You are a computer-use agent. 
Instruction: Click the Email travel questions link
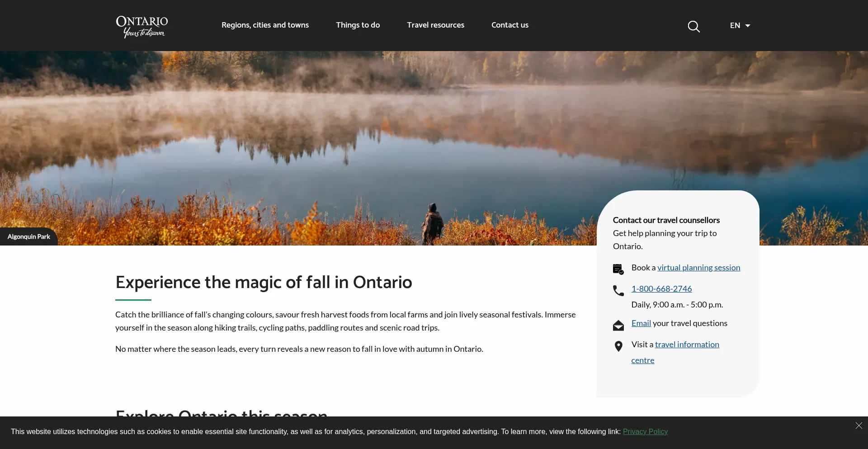coord(641,323)
